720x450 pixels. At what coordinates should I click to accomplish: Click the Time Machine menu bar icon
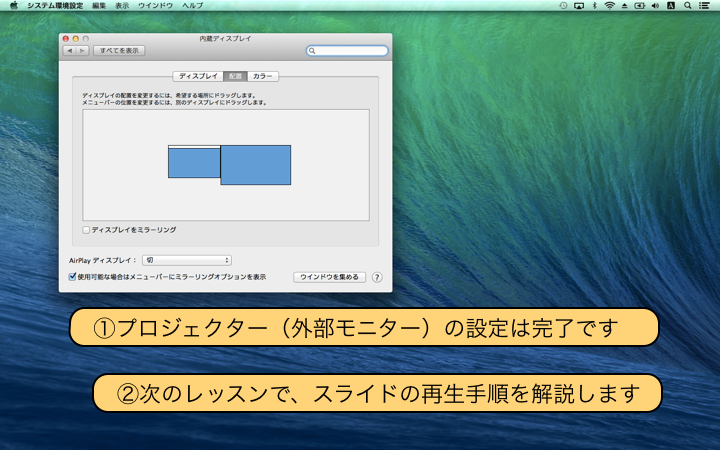(x=563, y=6)
